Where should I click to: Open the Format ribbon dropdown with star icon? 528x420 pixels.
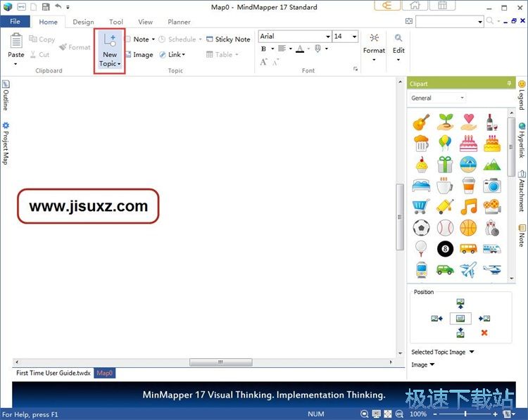374,47
